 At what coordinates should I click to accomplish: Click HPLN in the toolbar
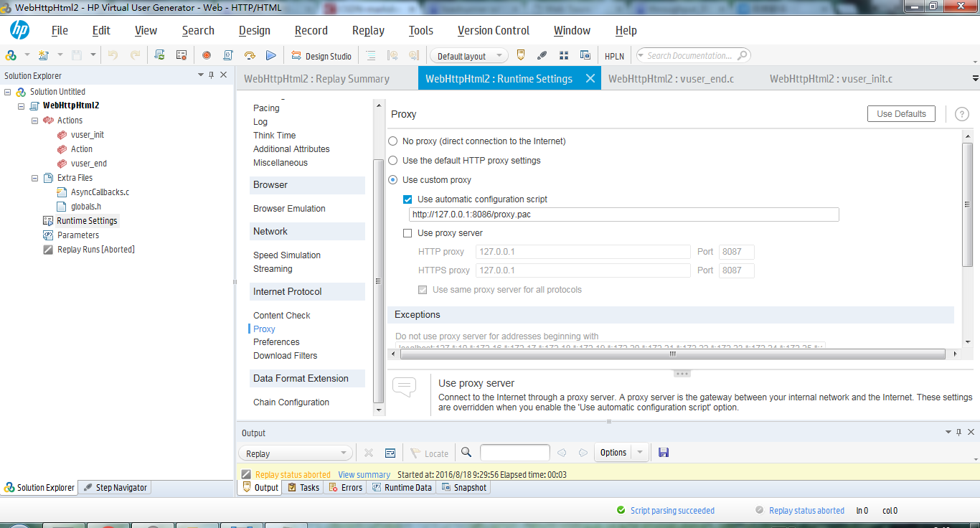614,56
